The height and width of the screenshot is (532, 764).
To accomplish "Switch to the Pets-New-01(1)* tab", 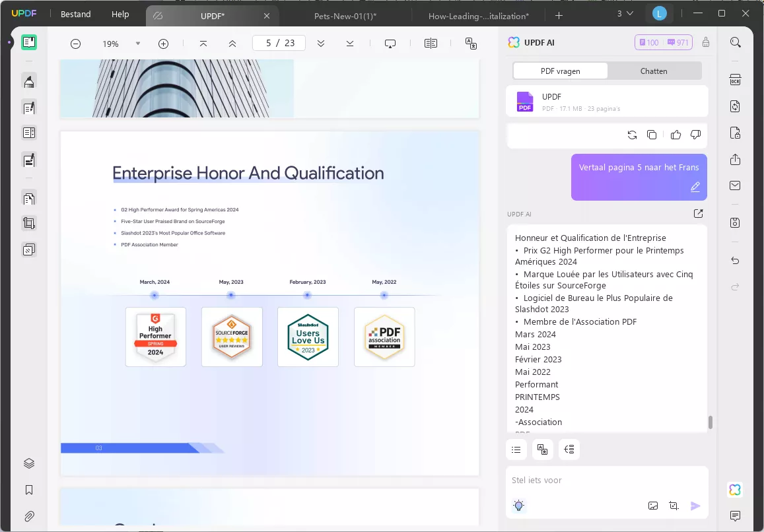I will (x=345, y=16).
